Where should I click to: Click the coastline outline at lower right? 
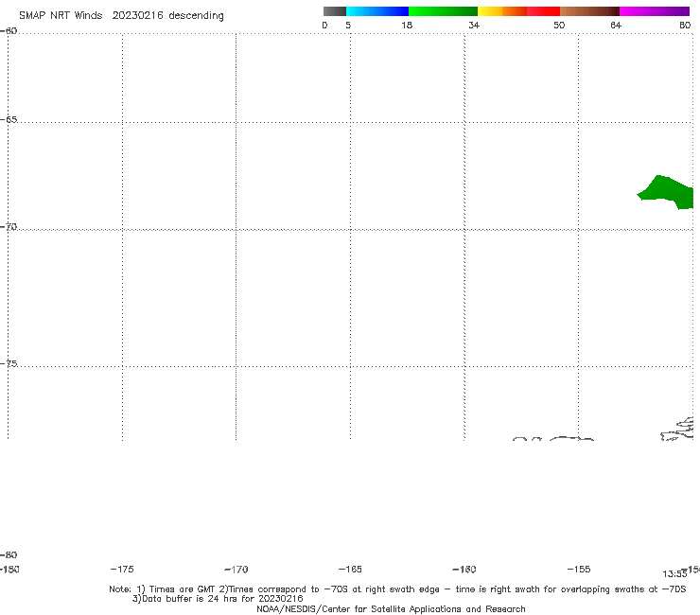pos(677,429)
